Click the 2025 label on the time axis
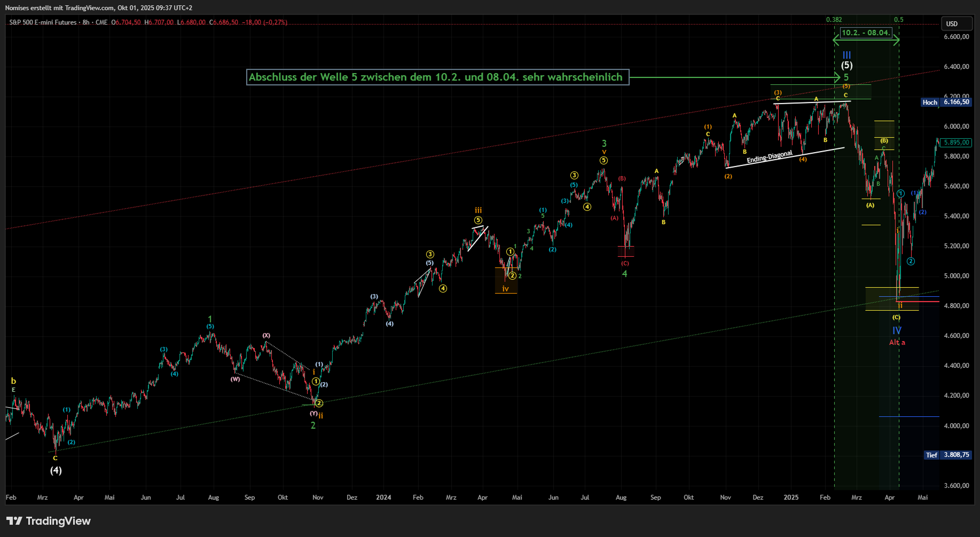The image size is (980, 537). coord(791,497)
